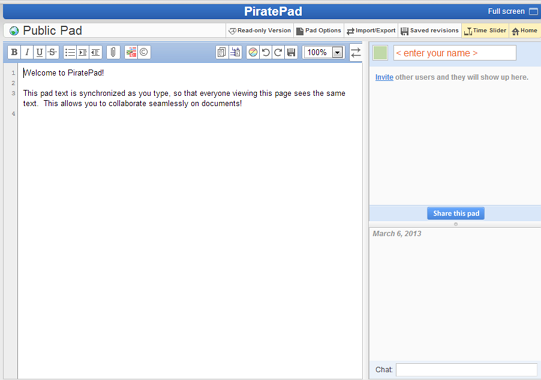Open Saved revisions
Image resolution: width=541 pixels, height=380 pixels.
pyautogui.click(x=430, y=31)
